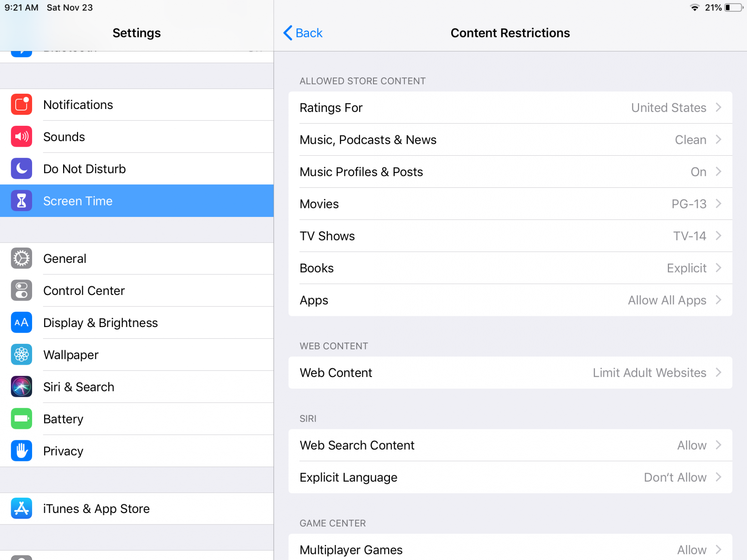Tap the Sounds speaker icon

pos(21,137)
